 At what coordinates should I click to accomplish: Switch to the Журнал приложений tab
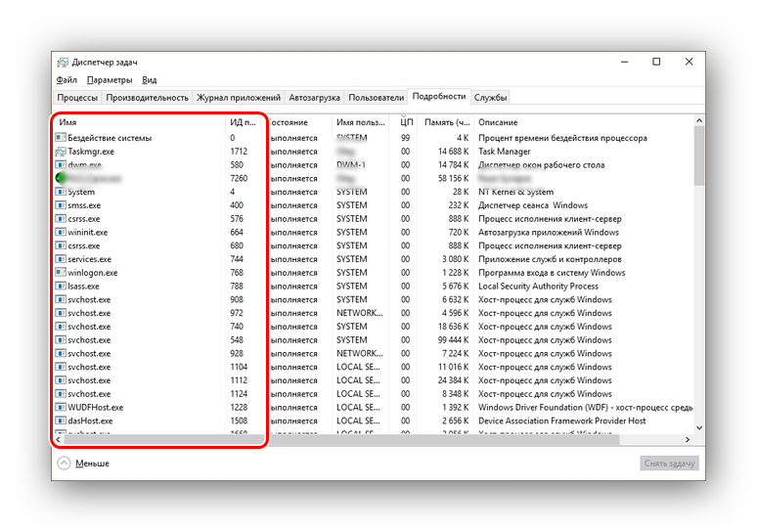239,98
